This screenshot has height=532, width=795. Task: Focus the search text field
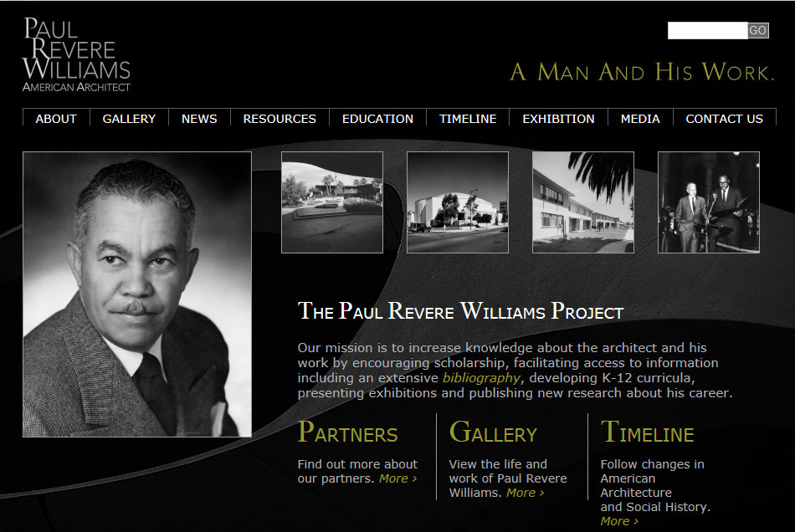click(707, 30)
